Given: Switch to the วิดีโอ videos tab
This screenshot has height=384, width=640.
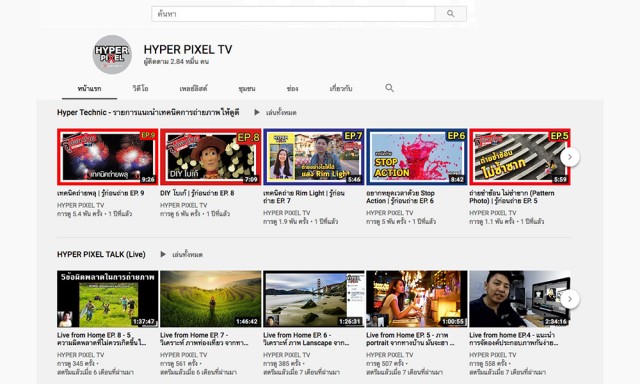Looking at the screenshot, I should (140, 89).
